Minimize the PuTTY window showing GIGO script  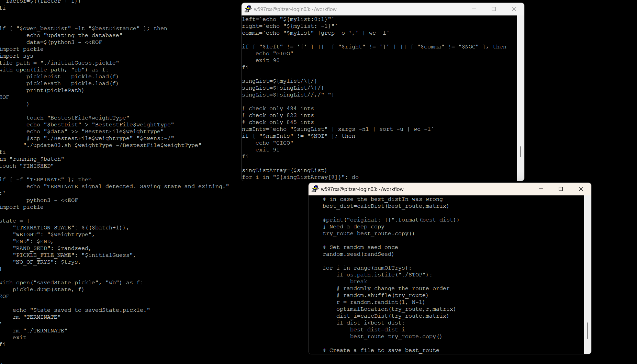click(x=474, y=9)
